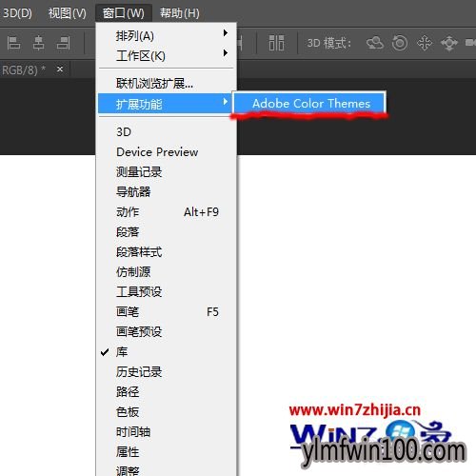The height and width of the screenshot is (476, 476).
Task: Select Adobe Color Themes extension
Action: tap(309, 103)
